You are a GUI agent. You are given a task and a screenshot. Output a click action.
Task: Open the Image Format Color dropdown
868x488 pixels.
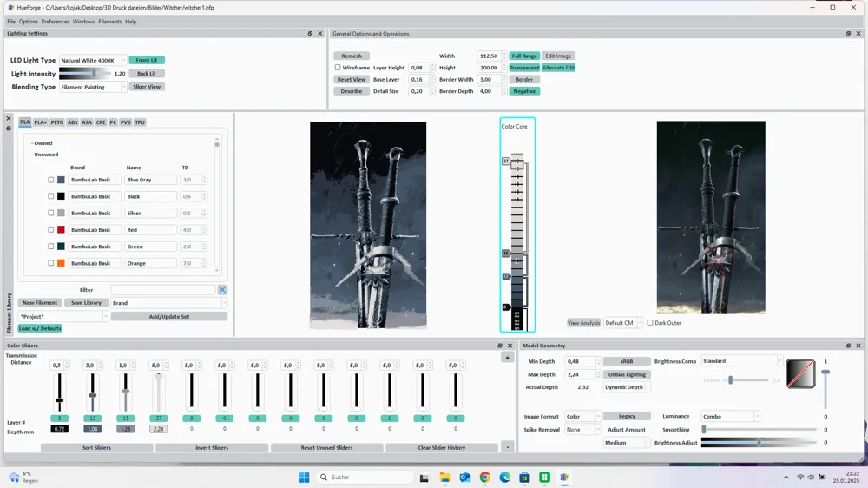(x=582, y=416)
